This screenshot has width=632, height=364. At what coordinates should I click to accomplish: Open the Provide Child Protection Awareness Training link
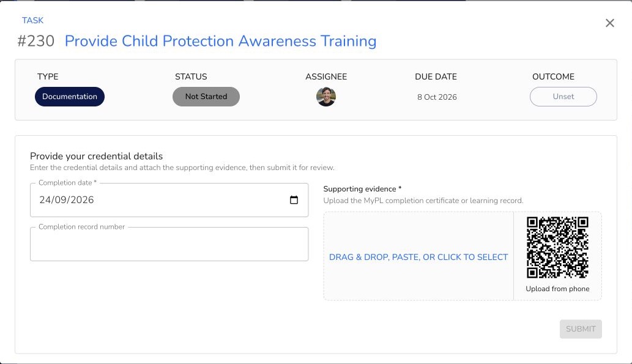pos(220,41)
